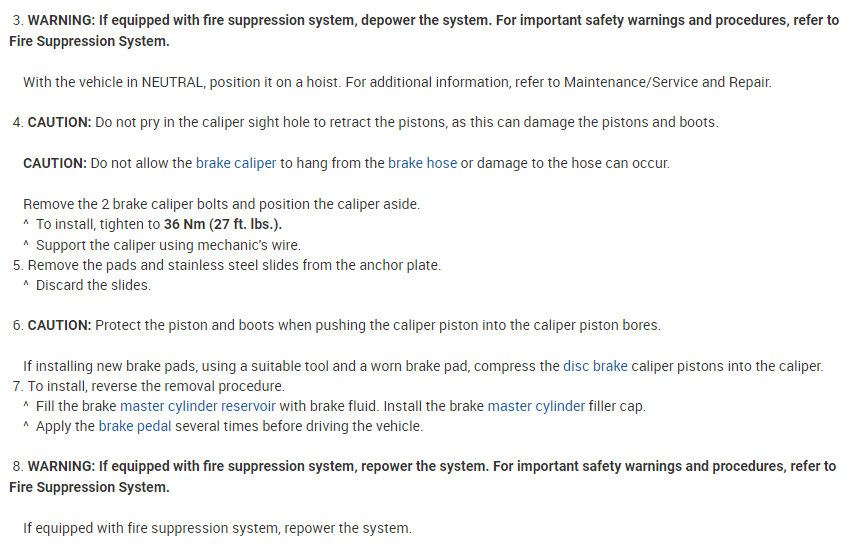The height and width of the screenshot is (544, 865).
Task: Click the "To install, tighten to" bullet
Action: pos(98,224)
